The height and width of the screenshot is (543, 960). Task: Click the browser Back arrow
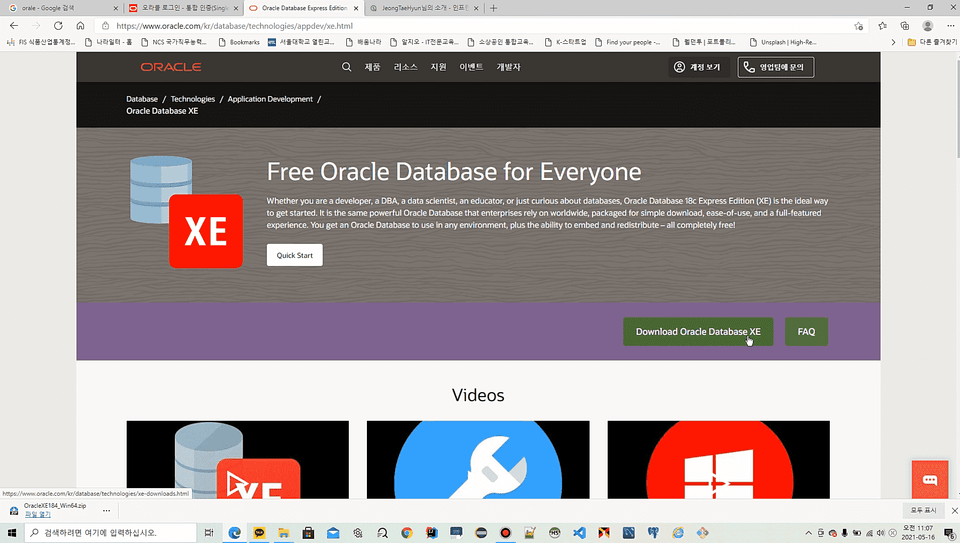pyautogui.click(x=14, y=26)
